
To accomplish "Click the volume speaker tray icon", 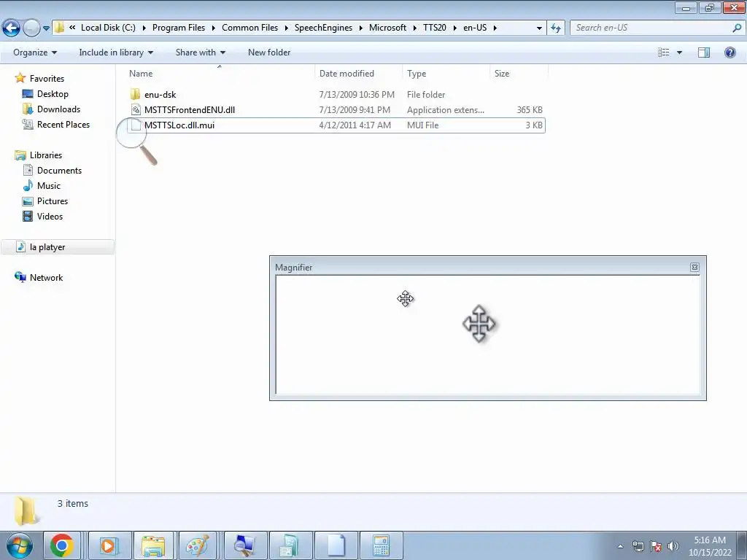I will pos(673,546).
